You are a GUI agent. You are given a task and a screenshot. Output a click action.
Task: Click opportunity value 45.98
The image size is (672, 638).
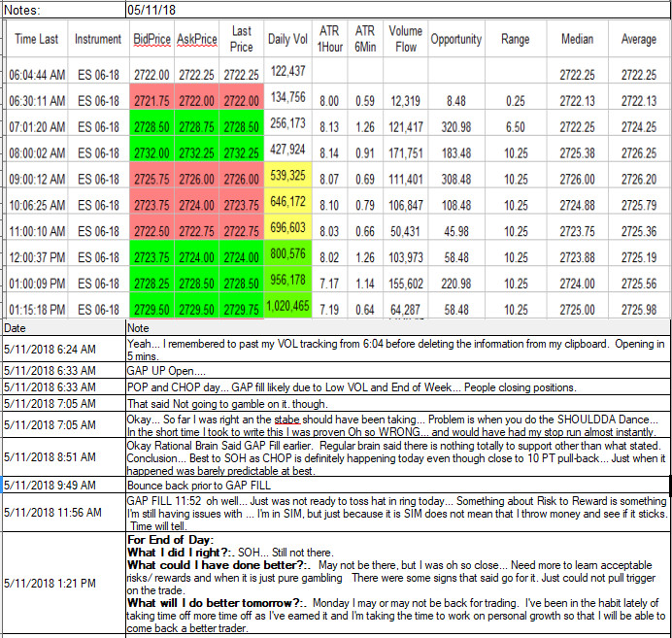pyautogui.click(x=456, y=232)
